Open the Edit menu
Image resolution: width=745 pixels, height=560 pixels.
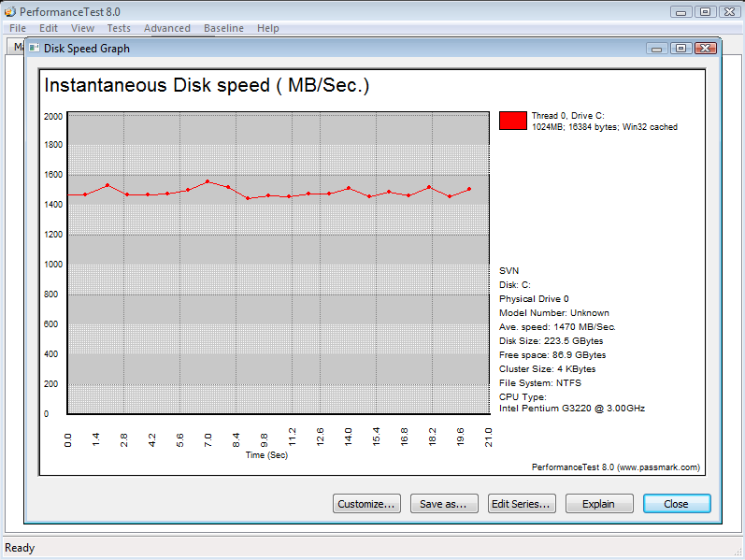tap(49, 28)
